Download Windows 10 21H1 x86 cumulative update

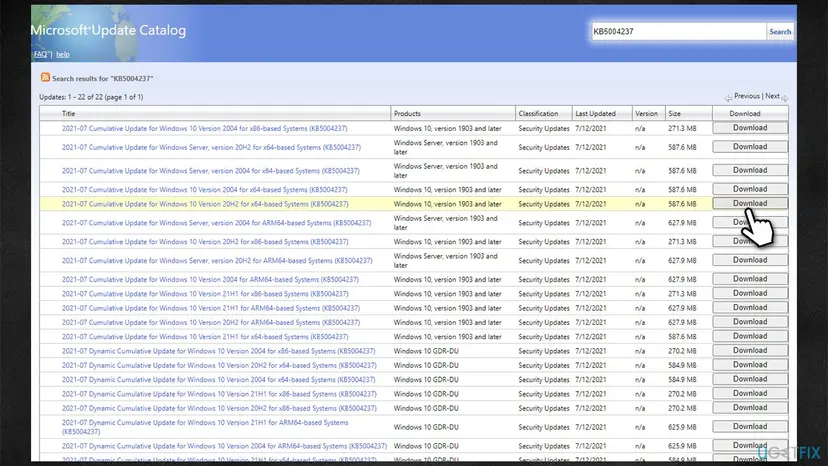[750, 293]
